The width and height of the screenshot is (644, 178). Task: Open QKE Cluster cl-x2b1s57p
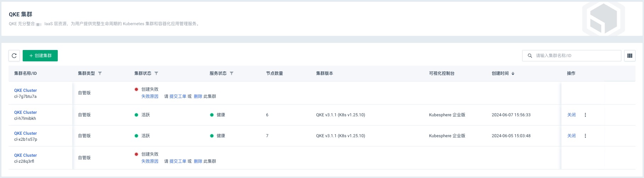pos(26,133)
